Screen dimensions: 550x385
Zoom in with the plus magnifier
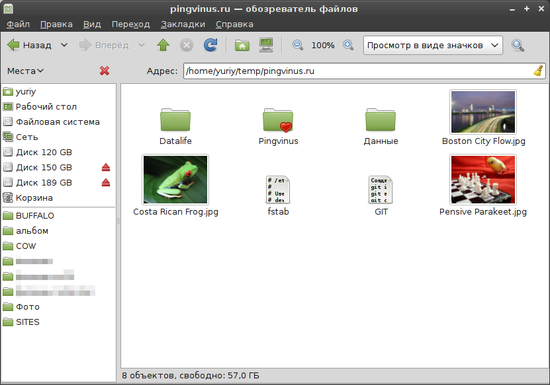coord(348,45)
